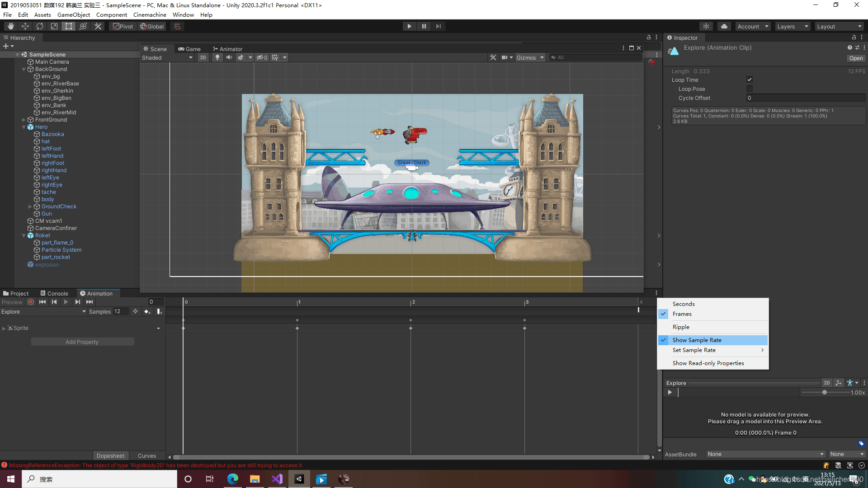868x488 pixels.
Task: Toggle scene audio
Action: pos(229,57)
